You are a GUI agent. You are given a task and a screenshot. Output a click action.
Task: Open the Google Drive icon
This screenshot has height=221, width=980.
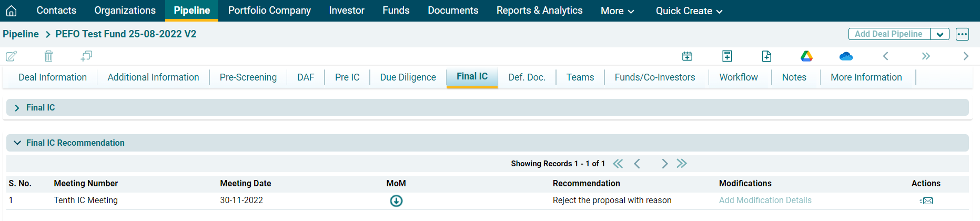[806, 56]
